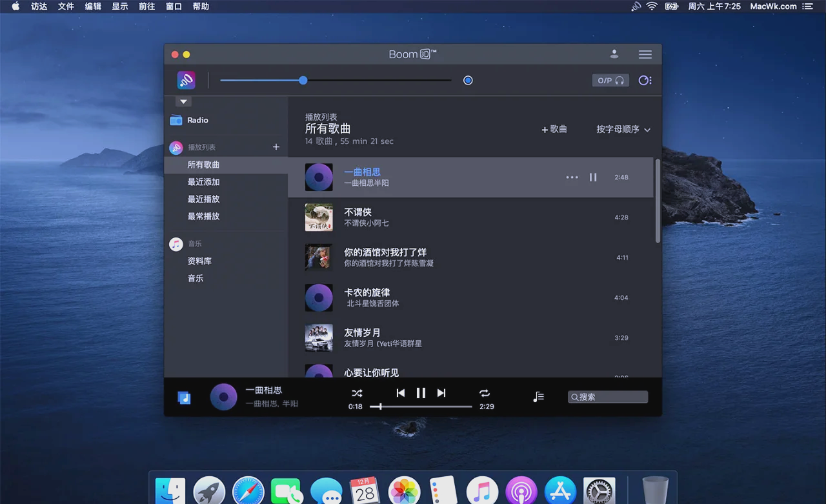
Task: Open Launchpad from the Dock
Action: coord(209,492)
